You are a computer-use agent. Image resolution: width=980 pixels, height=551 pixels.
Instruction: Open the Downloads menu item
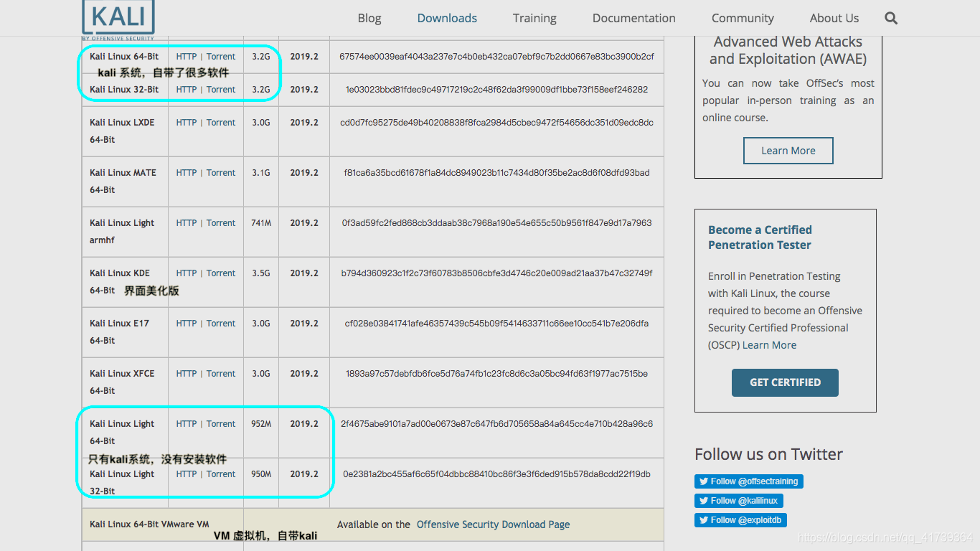tap(447, 18)
